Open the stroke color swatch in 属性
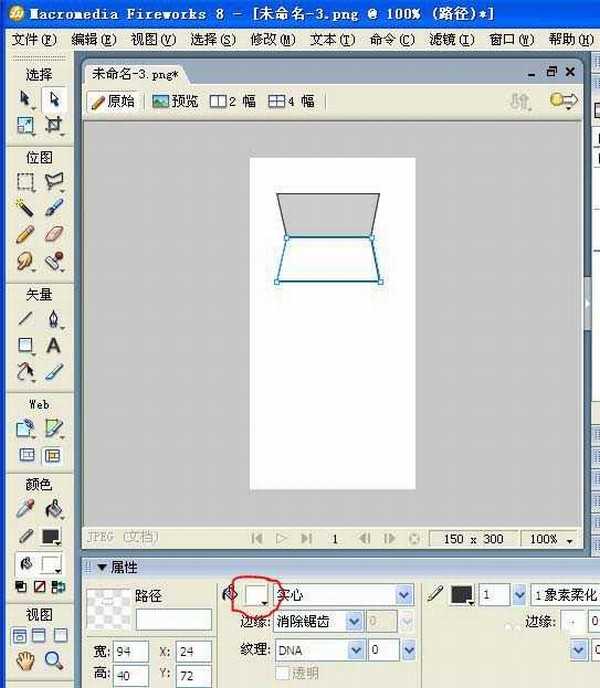 [x=462, y=595]
